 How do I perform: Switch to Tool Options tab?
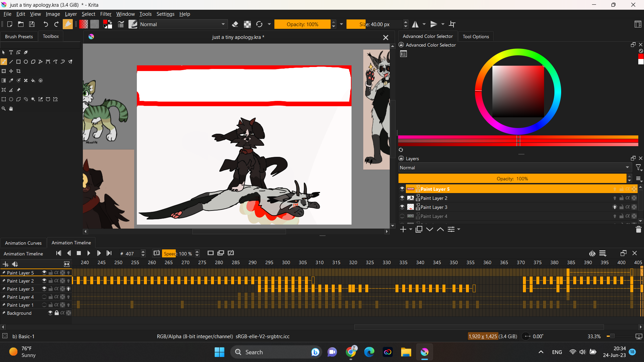(476, 37)
